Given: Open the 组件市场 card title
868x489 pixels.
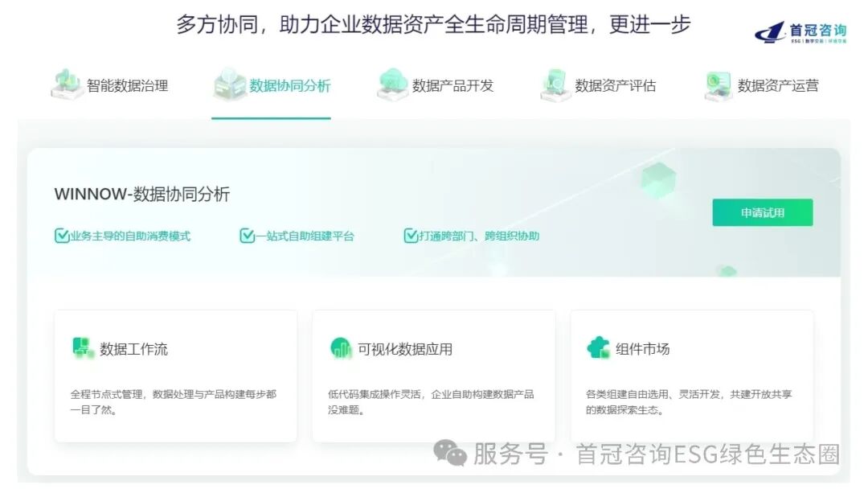Looking at the screenshot, I should click(642, 349).
